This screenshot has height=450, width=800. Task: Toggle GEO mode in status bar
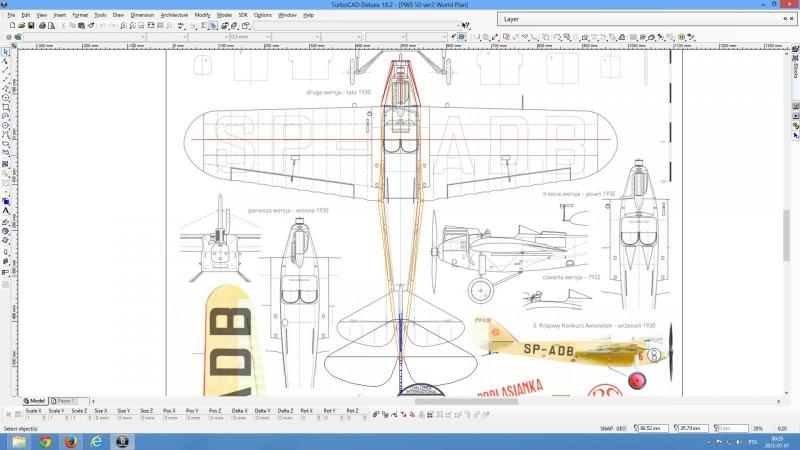point(621,427)
